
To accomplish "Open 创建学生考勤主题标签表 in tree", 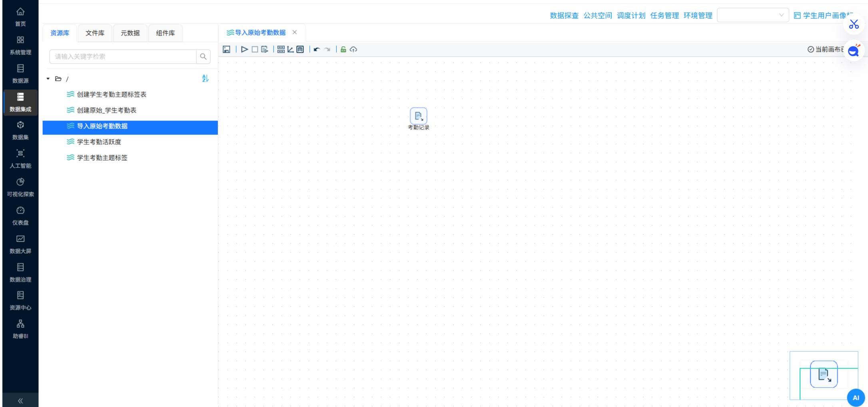I will point(112,94).
